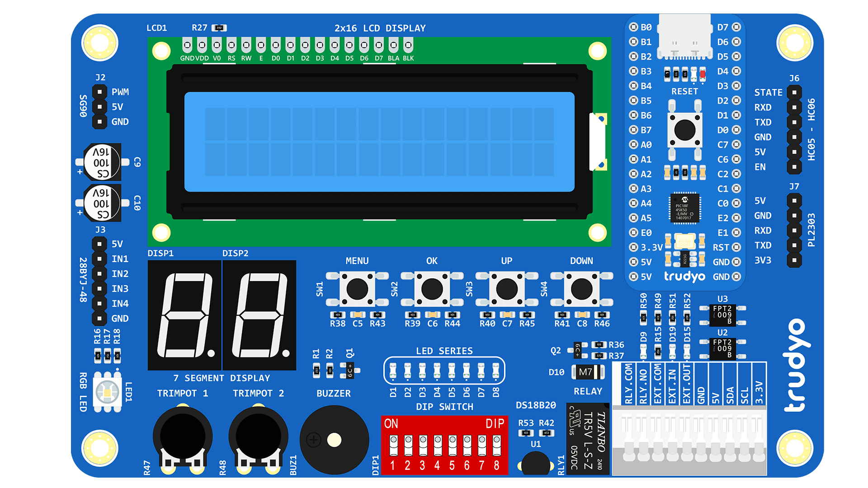868x488 pixels.
Task: Click the STATE pin on J6 header
Action: [794, 93]
